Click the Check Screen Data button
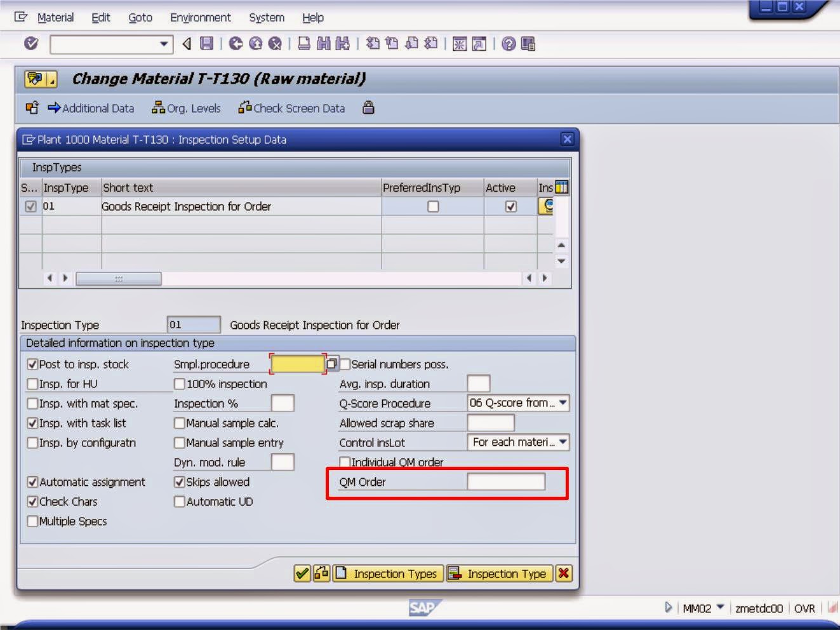This screenshot has width=840, height=630. (293, 108)
